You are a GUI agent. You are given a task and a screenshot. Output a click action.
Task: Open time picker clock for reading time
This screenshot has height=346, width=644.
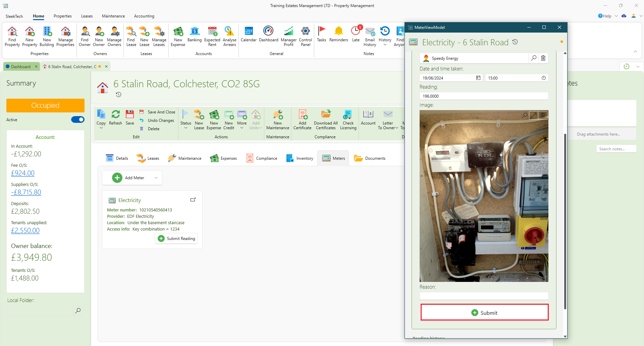[544, 78]
